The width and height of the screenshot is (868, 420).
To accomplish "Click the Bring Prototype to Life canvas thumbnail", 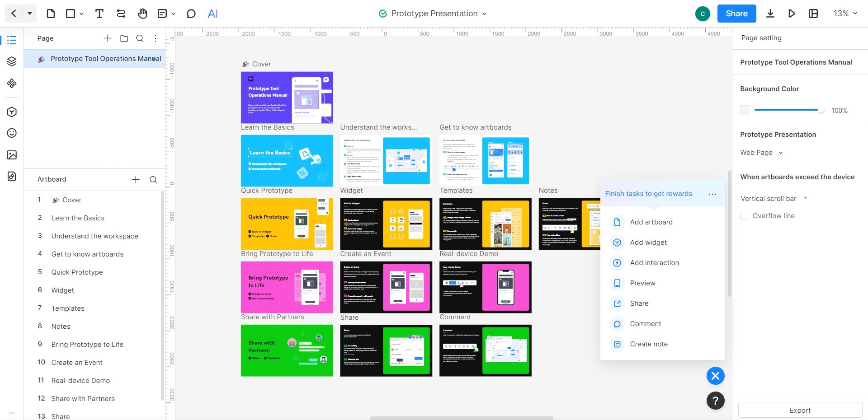I will click(287, 287).
